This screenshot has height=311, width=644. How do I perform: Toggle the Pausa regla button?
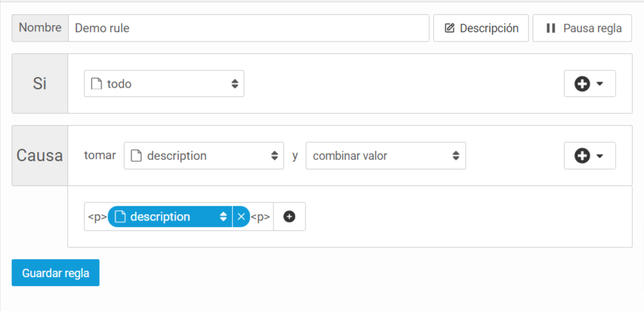pyautogui.click(x=582, y=28)
